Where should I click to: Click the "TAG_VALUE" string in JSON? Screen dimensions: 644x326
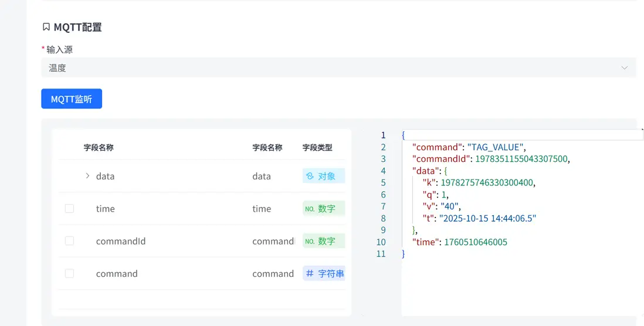(496, 147)
